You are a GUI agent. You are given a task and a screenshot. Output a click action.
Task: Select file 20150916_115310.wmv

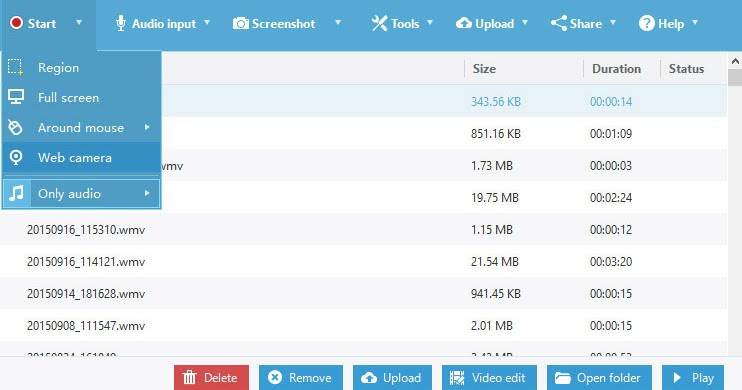pos(86,230)
